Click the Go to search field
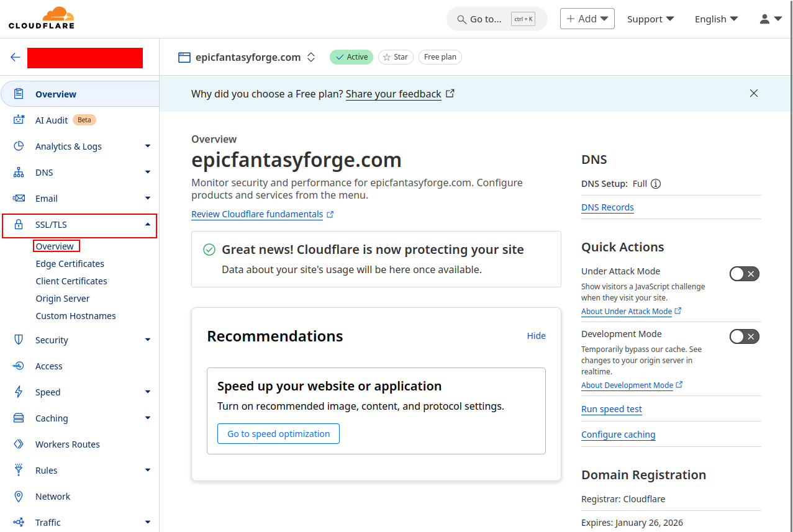This screenshot has height=532, width=793. (497, 19)
